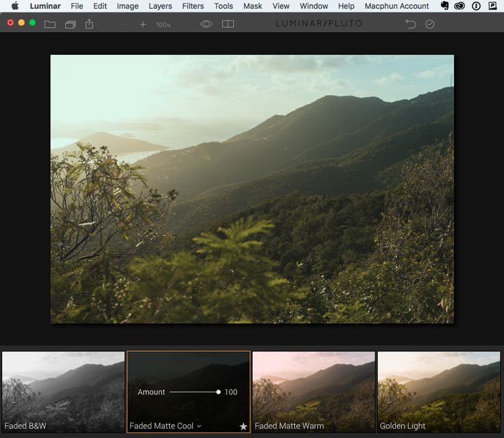Open the Macphun Account menu
The height and width of the screenshot is (438, 504).
(x=396, y=5)
